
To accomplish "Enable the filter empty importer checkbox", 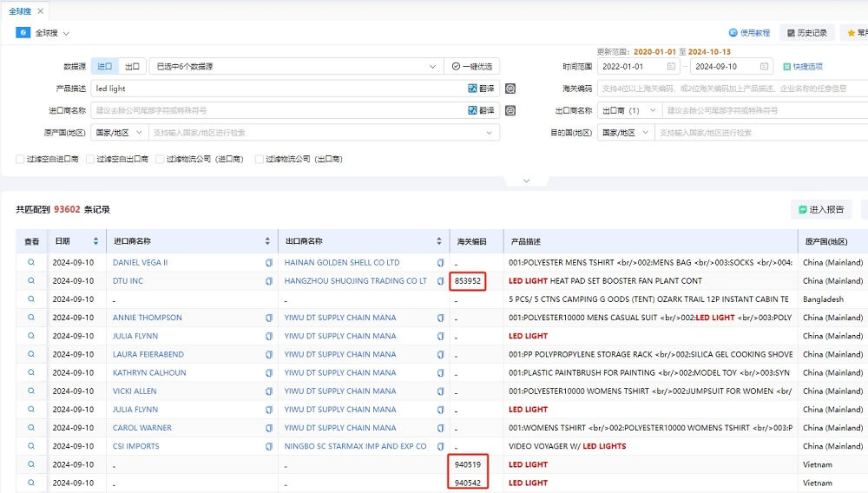I will pos(20,160).
